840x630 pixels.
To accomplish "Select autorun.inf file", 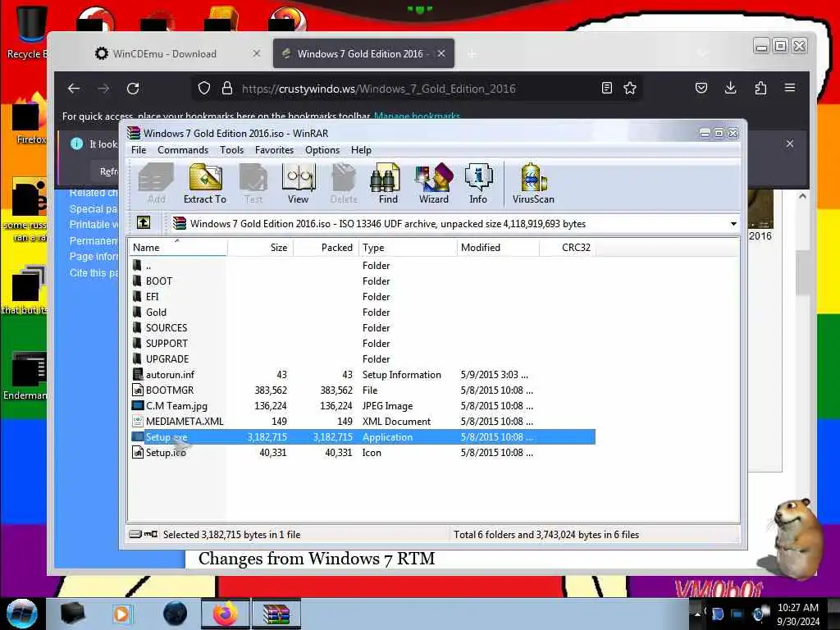I will [x=363, y=374].
